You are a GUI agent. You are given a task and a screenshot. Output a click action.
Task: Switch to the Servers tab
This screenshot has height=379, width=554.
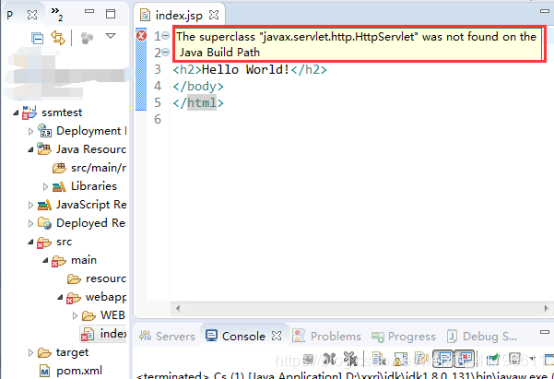(x=167, y=336)
